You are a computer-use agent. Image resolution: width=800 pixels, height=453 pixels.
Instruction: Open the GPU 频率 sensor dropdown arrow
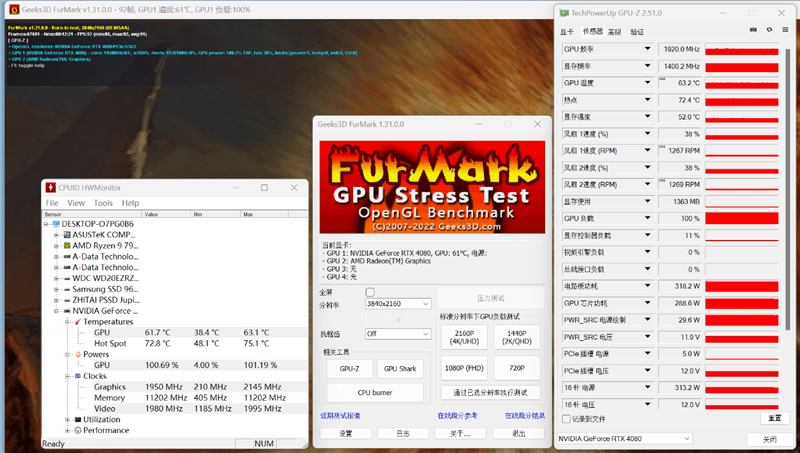(x=647, y=49)
